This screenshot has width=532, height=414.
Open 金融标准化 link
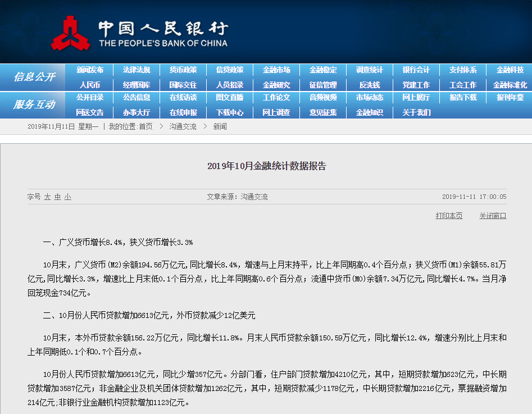click(510, 85)
